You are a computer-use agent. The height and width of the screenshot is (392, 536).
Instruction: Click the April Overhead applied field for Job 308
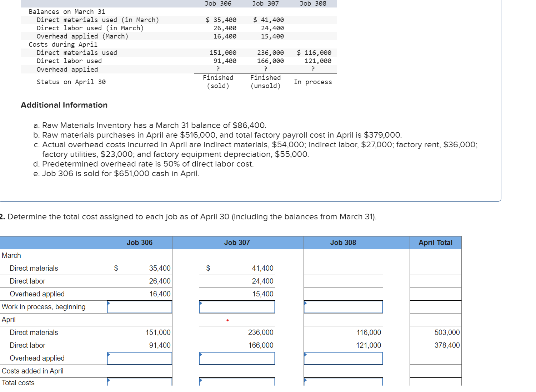[x=343, y=358]
